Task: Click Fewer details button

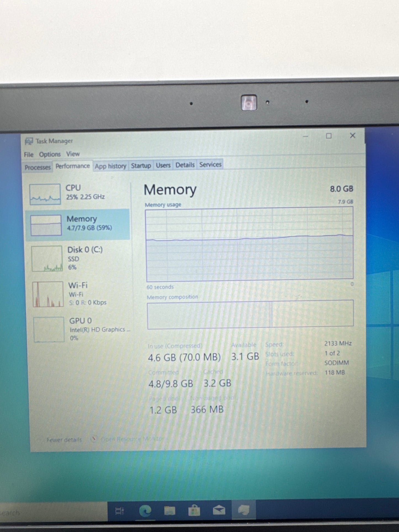Action: [64, 440]
